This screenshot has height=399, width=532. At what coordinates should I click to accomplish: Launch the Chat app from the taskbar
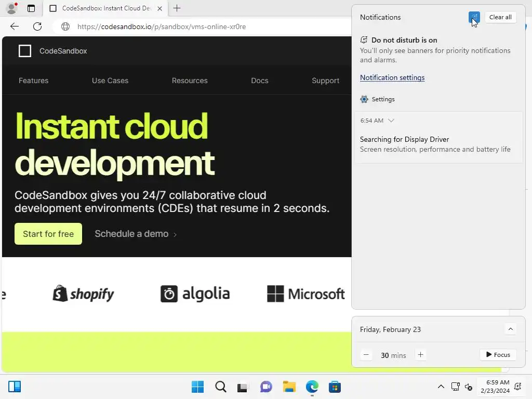[266, 387]
